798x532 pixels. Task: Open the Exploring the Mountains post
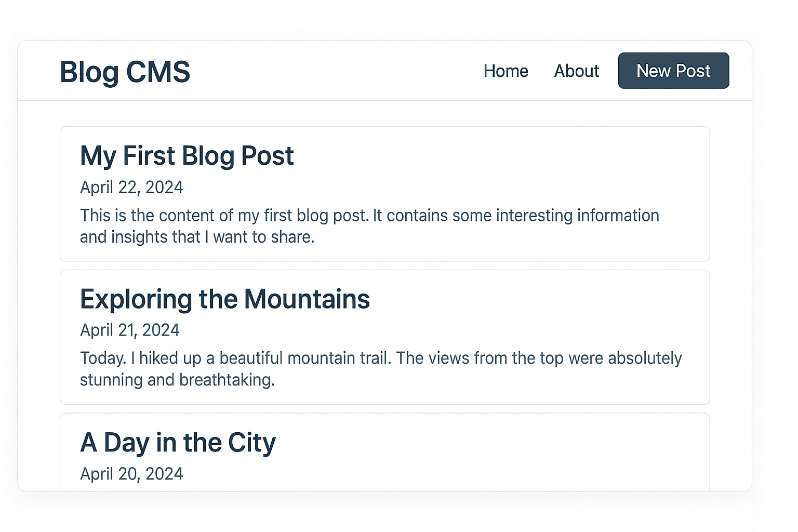(224, 299)
